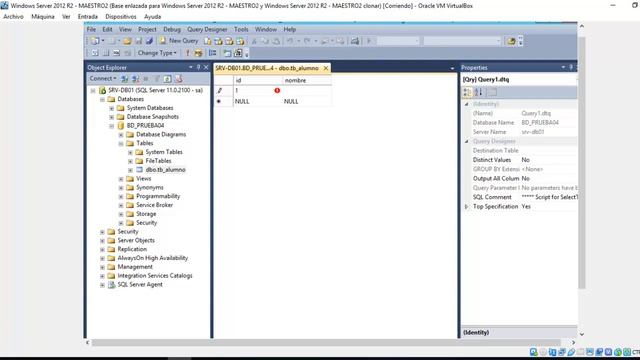Click the VirtualBox network status icon
Viewport: 640px width, 360px height.
point(562,352)
